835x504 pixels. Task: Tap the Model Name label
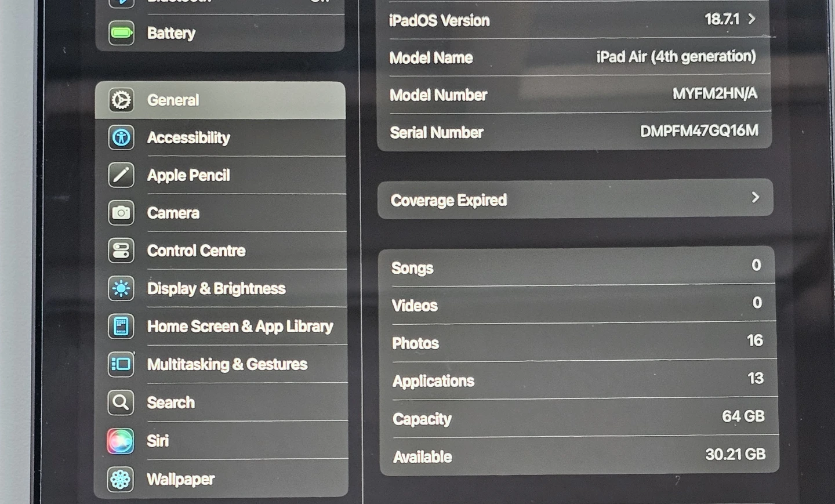pos(431,58)
